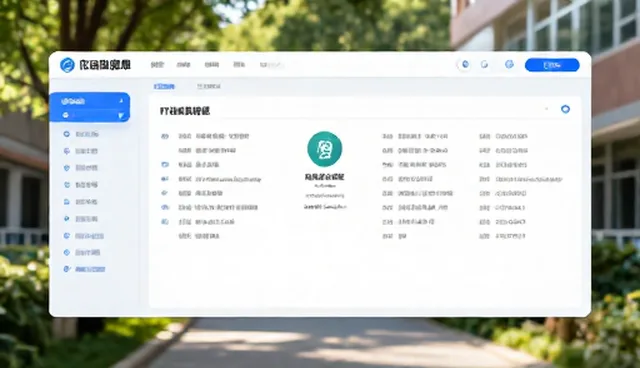This screenshot has width=640, height=368.
Task: Switch to the grey inactive sub tab
Action: (x=209, y=86)
